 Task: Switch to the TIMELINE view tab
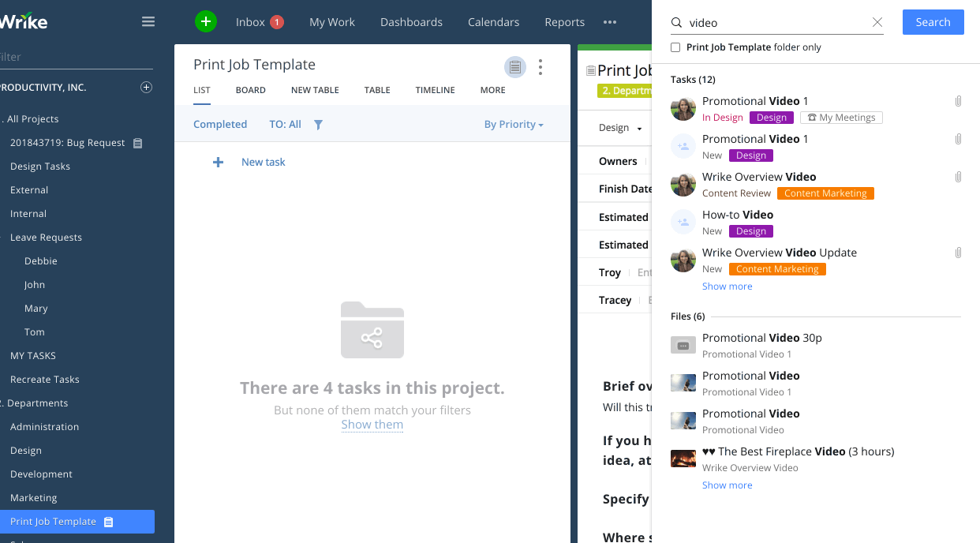[x=436, y=90]
